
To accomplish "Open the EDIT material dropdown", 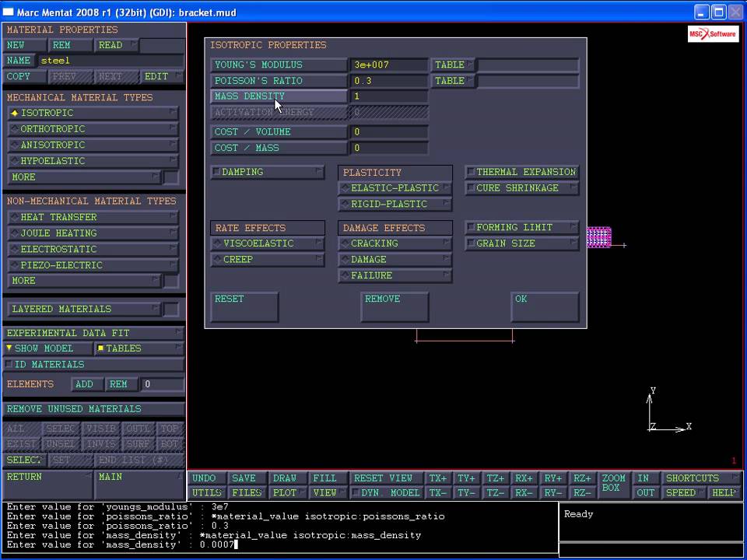I will click(162, 76).
